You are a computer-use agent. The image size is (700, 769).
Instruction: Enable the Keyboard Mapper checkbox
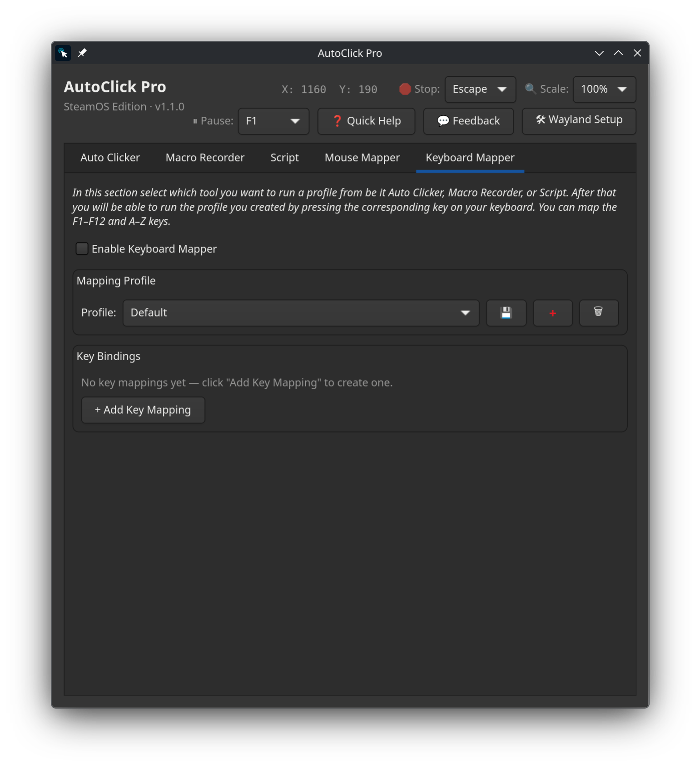pyautogui.click(x=82, y=249)
